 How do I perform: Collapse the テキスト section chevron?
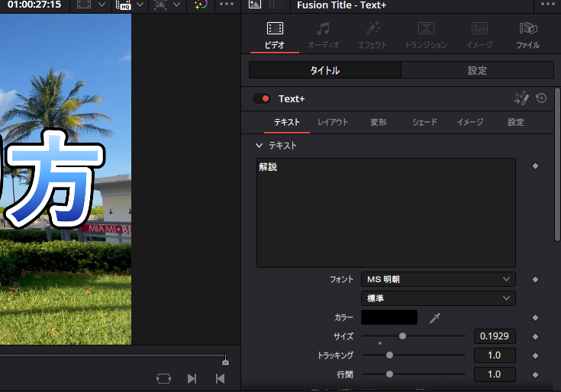[x=258, y=146]
